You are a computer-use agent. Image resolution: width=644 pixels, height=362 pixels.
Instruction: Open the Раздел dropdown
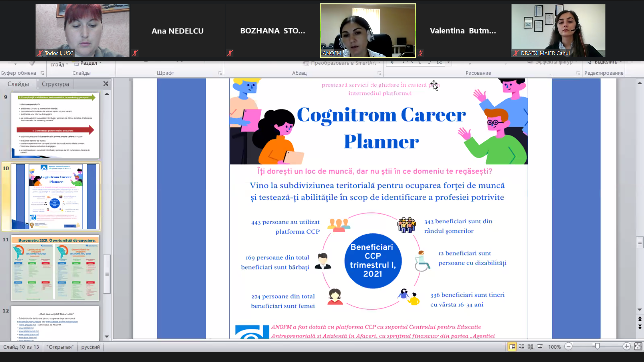coord(88,63)
